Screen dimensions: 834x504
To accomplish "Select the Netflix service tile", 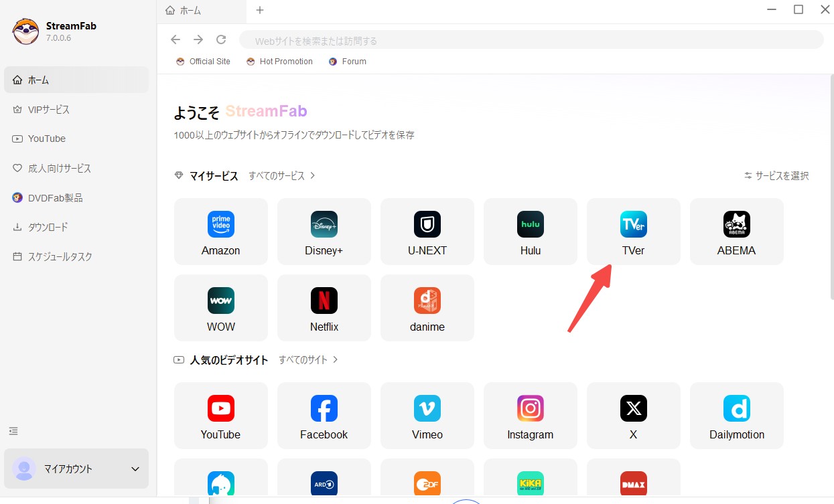I will tap(324, 307).
